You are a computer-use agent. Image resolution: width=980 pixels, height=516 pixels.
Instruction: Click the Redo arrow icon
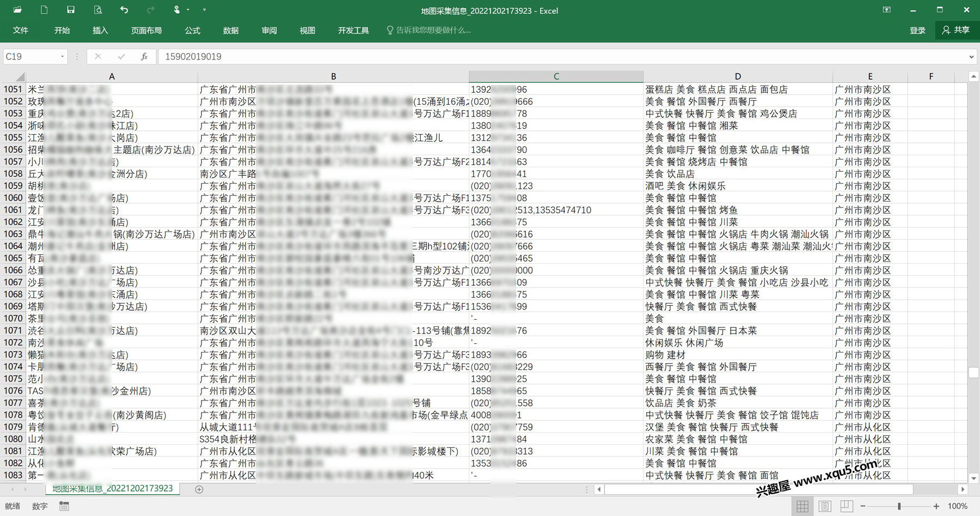coord(151,10)
